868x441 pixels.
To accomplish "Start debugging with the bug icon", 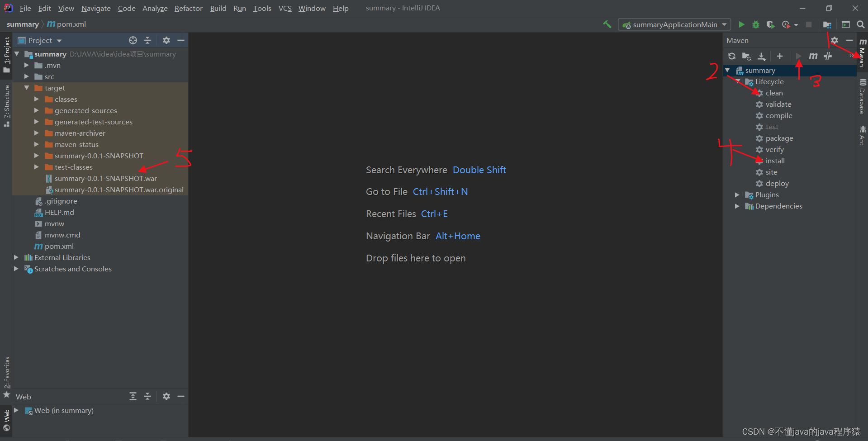I will [756, 24].
